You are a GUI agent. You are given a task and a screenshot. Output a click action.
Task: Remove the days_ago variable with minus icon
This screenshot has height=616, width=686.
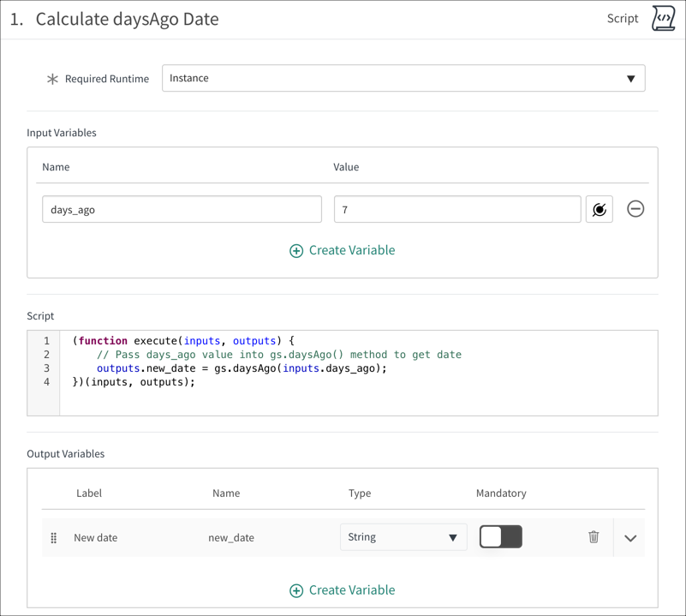(635, 208)
